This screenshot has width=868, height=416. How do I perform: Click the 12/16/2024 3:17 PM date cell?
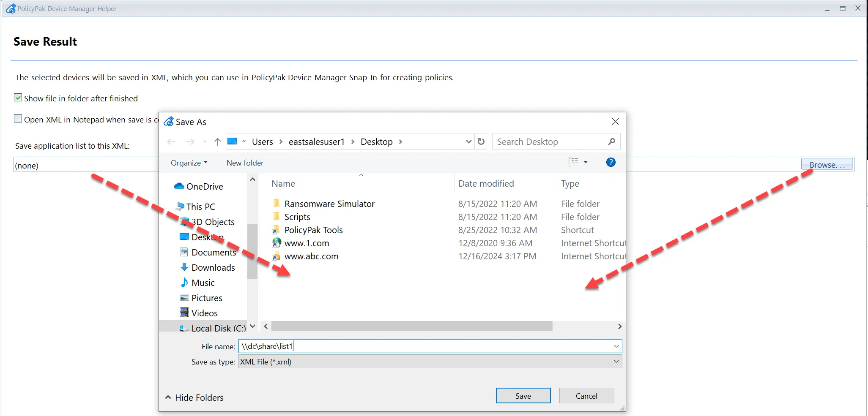497,256
